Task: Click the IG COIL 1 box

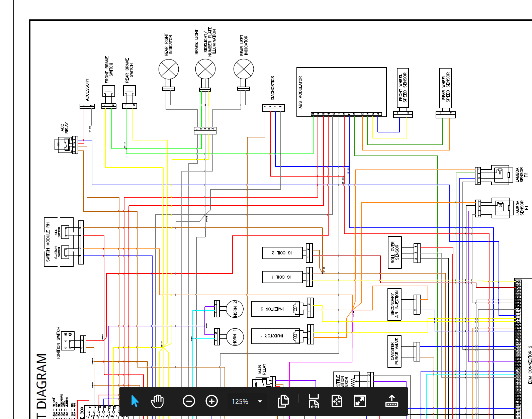Action: [x=282, y=277]
